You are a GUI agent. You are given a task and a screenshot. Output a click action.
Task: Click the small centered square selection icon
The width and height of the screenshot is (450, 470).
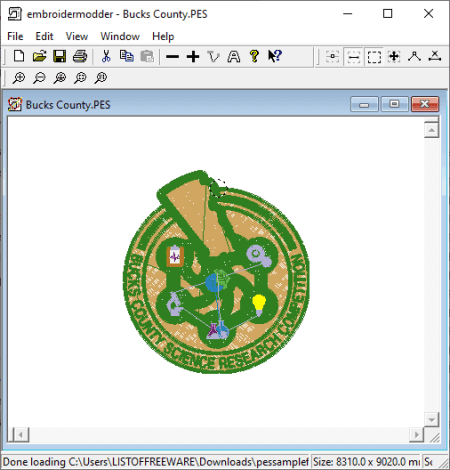(x=332, y=57)
